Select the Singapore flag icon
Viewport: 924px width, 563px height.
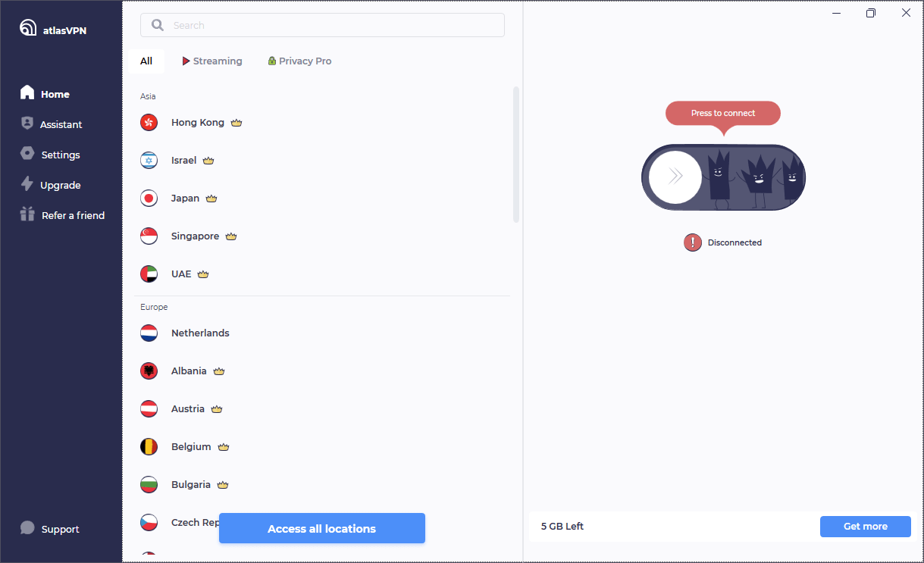[x=149, y=236]
